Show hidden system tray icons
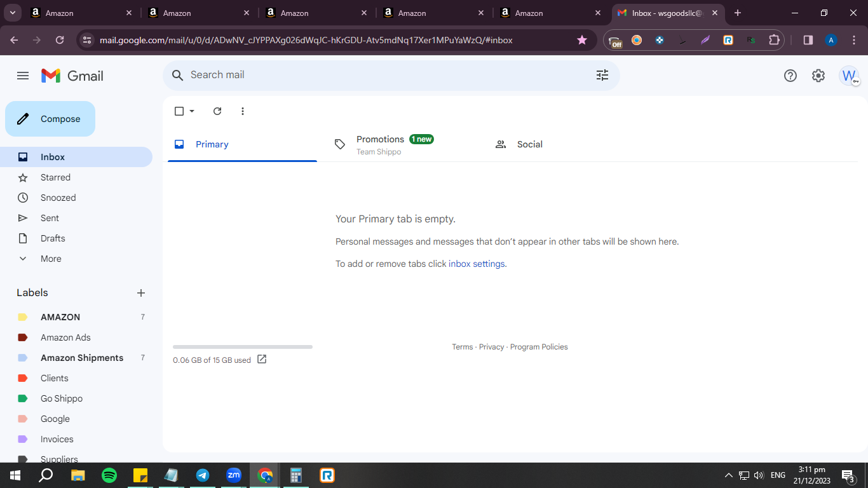 click(729, 475)
